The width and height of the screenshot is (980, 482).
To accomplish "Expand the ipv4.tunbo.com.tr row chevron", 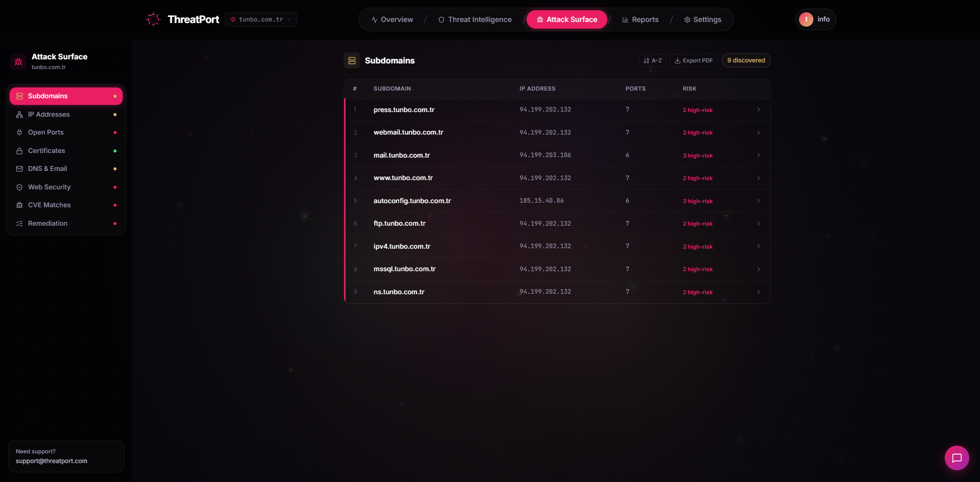I will (758, 247).
